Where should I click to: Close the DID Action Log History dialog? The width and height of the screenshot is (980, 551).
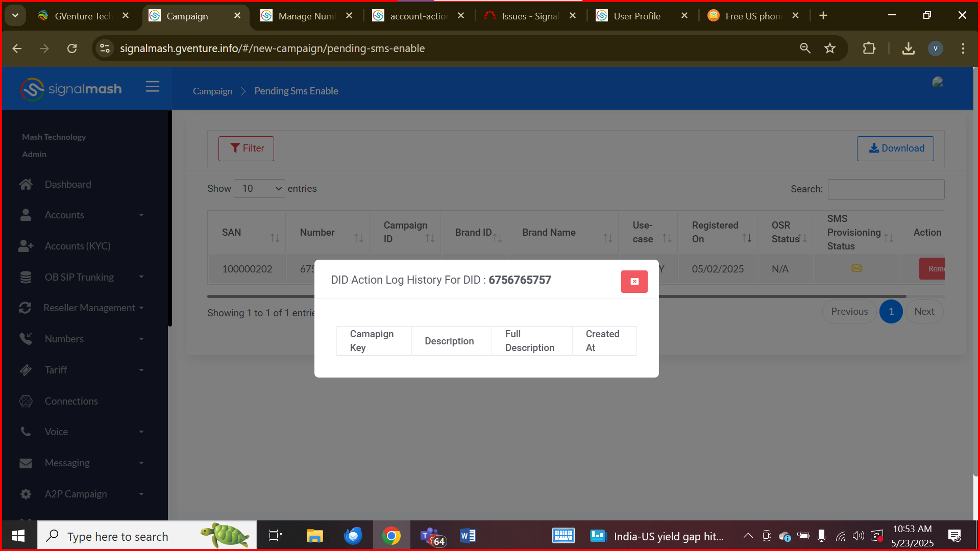(x=634, y=282)
